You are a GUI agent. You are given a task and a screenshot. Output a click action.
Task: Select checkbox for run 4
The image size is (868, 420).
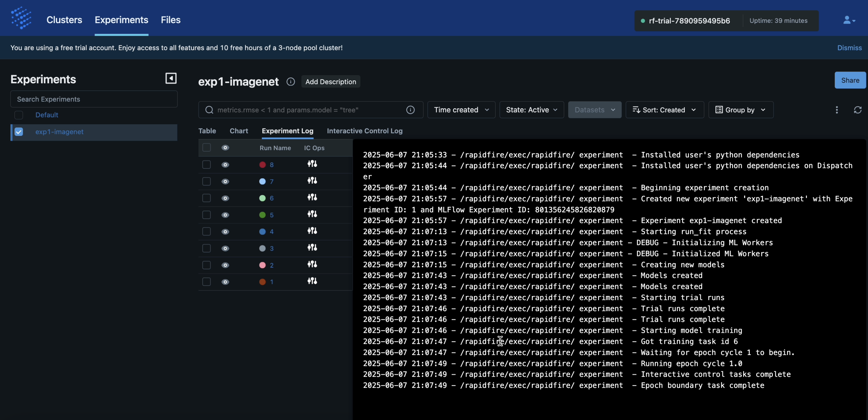click(207, 231)
